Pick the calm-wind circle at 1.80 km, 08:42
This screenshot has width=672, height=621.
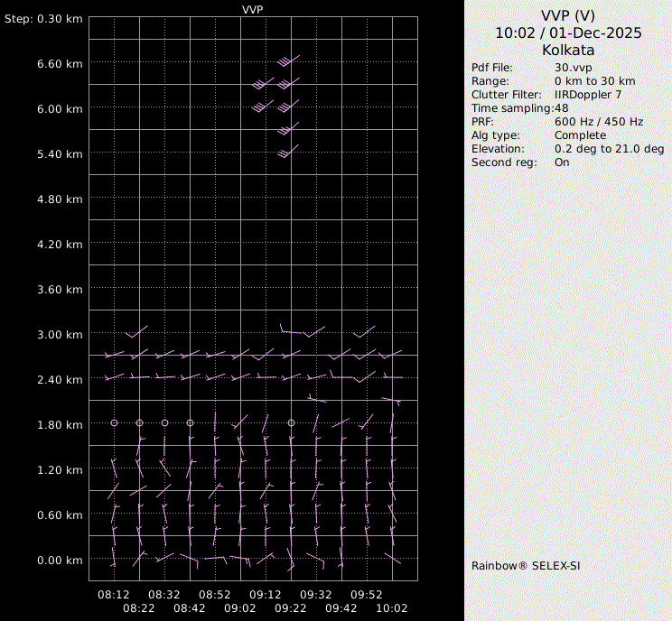point(191,422)
